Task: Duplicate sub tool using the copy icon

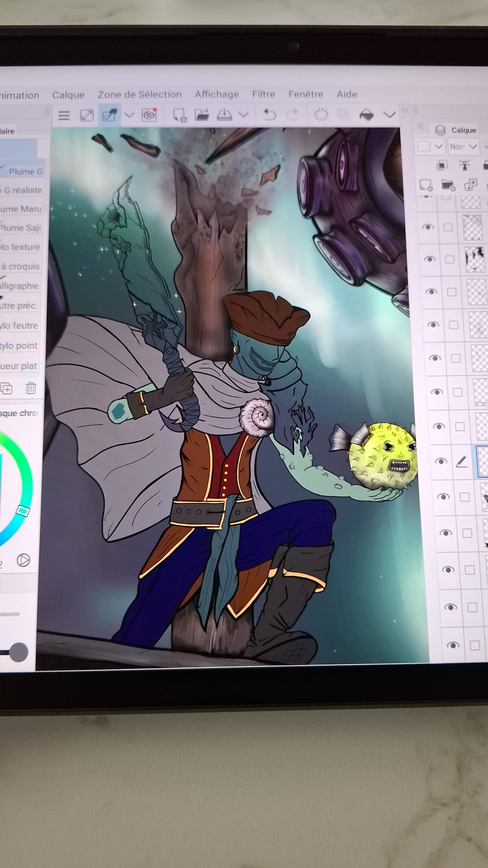Action: tap(7, 388)
